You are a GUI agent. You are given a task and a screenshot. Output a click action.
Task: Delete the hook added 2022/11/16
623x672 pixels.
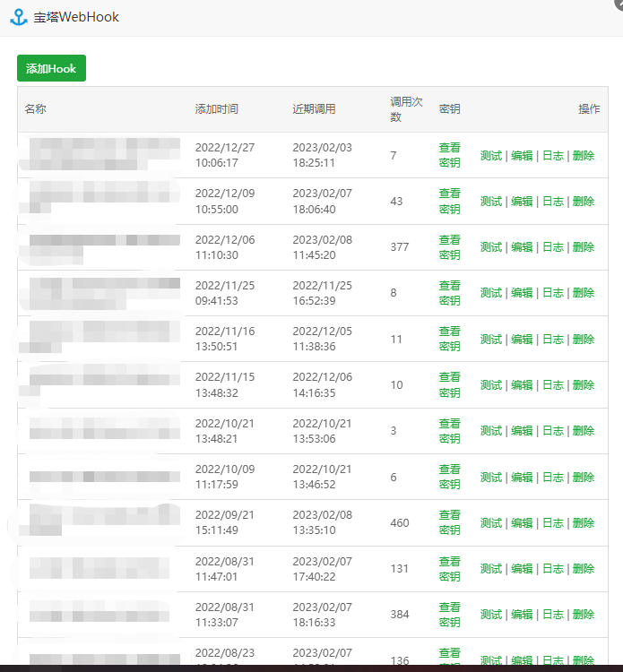coord(583,340)
